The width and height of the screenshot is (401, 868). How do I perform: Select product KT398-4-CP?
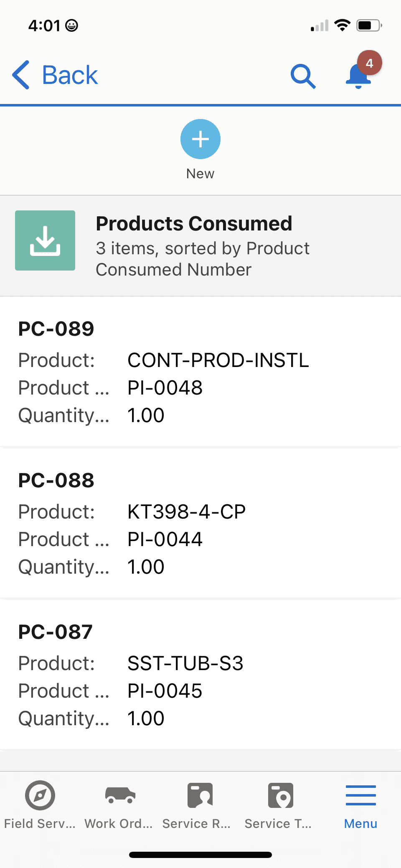[187, 512]
